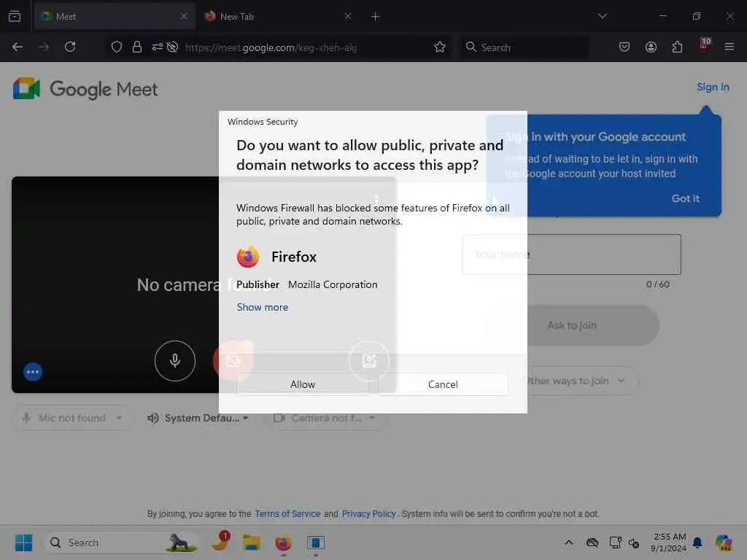Open the muted volume tray icon
The image size is (747, 560).
tap(634, 542)
